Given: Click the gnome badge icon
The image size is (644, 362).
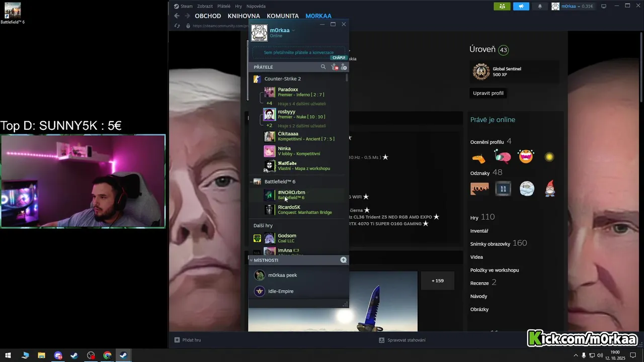Looking at the screenshot, I should tap(550, 188).
